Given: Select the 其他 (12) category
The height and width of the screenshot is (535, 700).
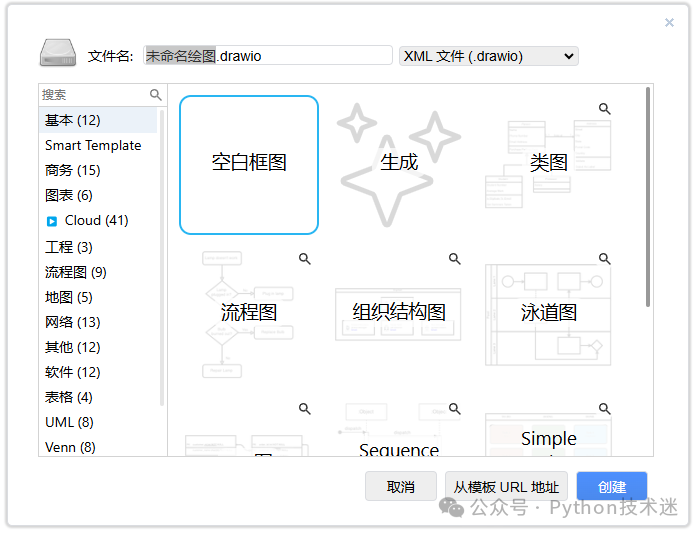Looking at the screenshot, I should click(98, 347).
